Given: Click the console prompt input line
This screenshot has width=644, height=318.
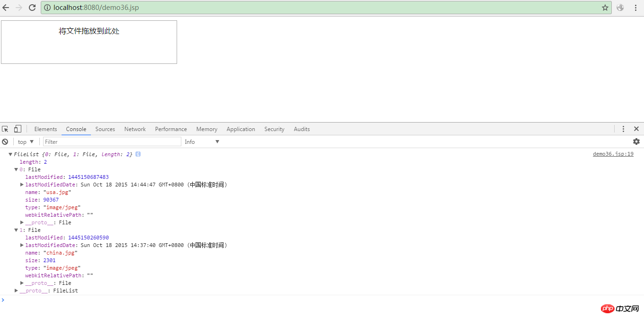Looking at the screenshot, I should (322, 300).
